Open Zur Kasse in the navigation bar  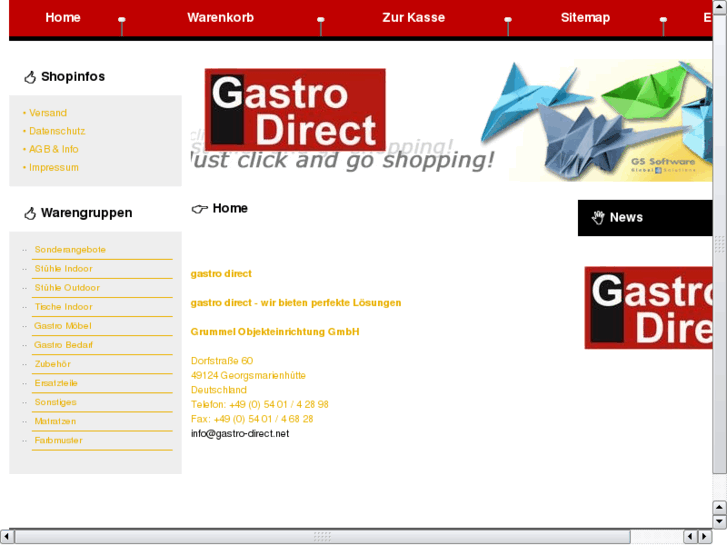[413, 18]
